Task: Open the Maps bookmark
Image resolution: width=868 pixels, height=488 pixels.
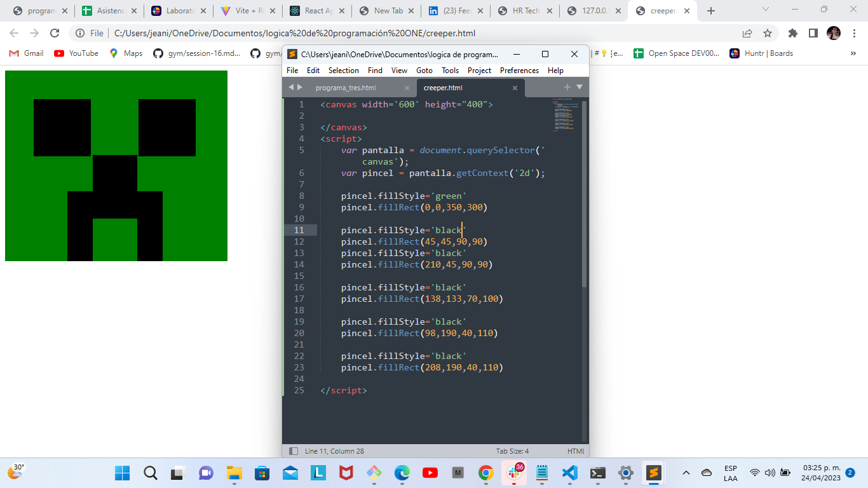Action: [126, 53]
